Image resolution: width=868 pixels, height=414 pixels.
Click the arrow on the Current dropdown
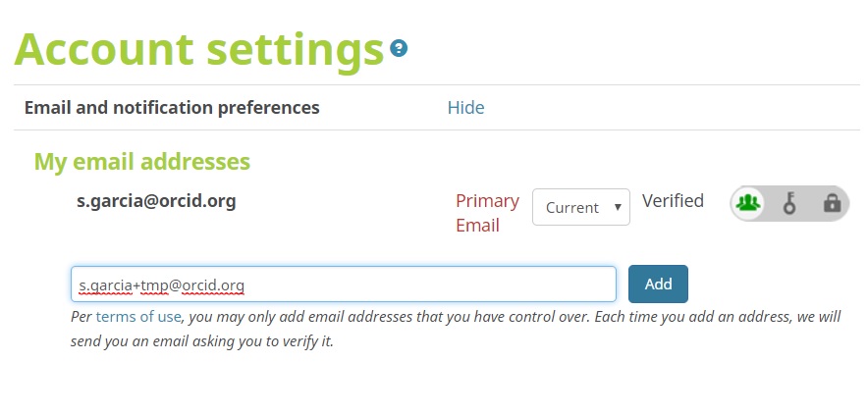(617, 207)
